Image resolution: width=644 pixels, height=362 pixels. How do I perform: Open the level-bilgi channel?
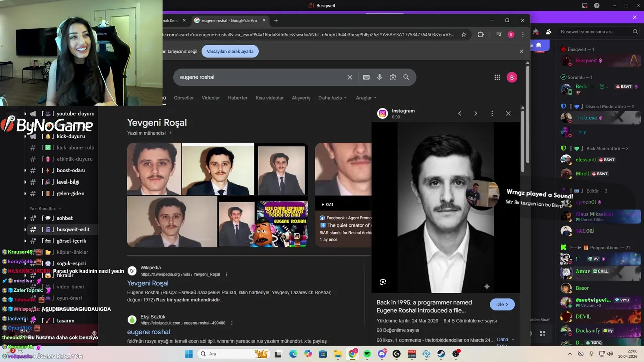coord(68,182)
